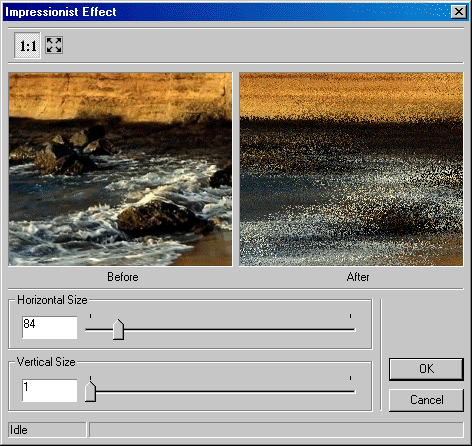Screen dimensions: 472x446
Task: Click the empty progress bar beside Idle
Action: pos(276,430)
